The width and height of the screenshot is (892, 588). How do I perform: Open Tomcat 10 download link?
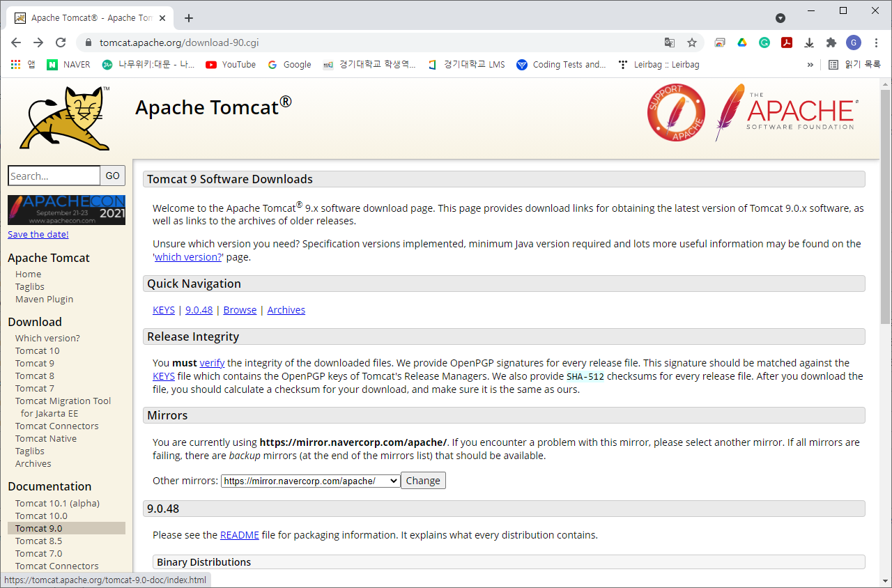click(38, 350)
